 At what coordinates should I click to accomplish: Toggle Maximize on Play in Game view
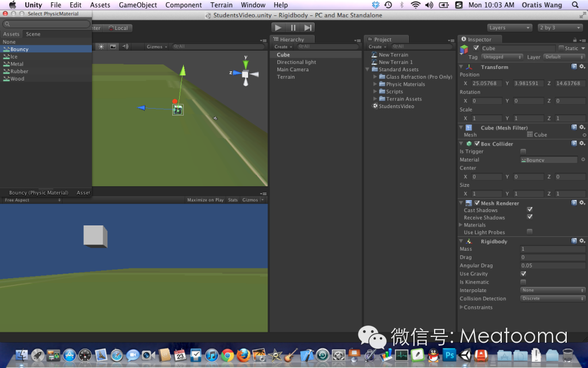[x=205, y=200]
